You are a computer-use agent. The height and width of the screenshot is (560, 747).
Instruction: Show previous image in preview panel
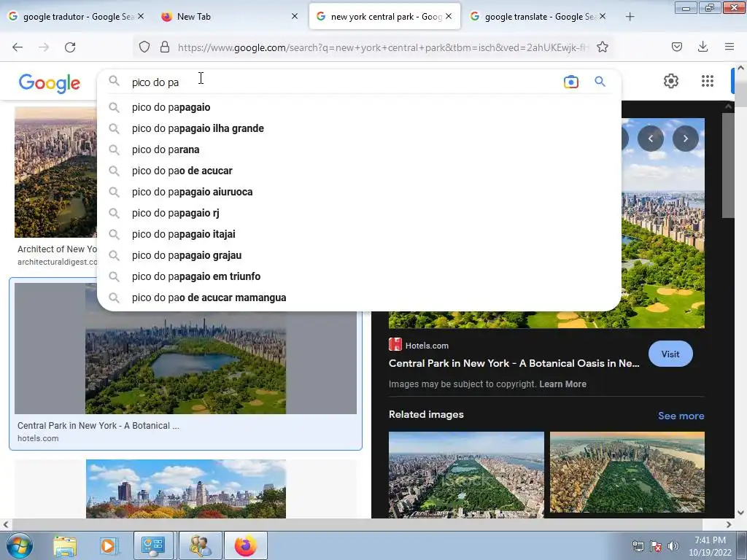(650, 139)
